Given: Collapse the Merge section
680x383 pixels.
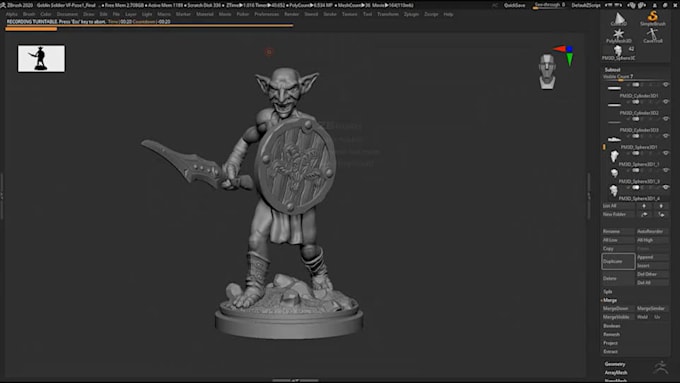Looking at the screenshot, I should pyautogui.click(x=610, y=300).
